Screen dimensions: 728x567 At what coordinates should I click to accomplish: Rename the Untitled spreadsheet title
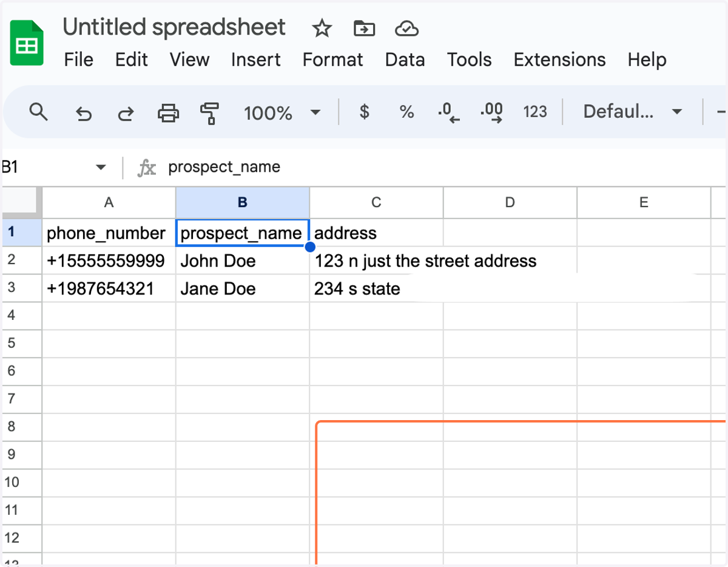click(x=174, y=27)
